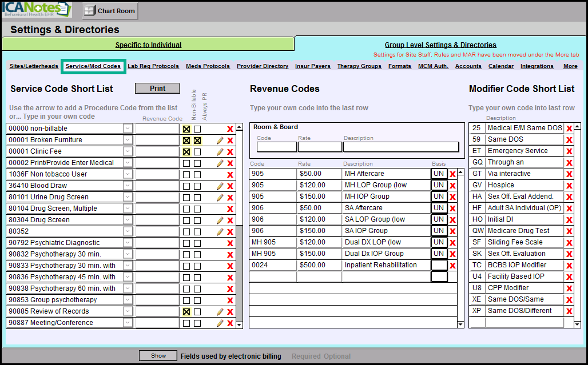Edit the 90885 Review of Records code

click(x=220, y=312)
